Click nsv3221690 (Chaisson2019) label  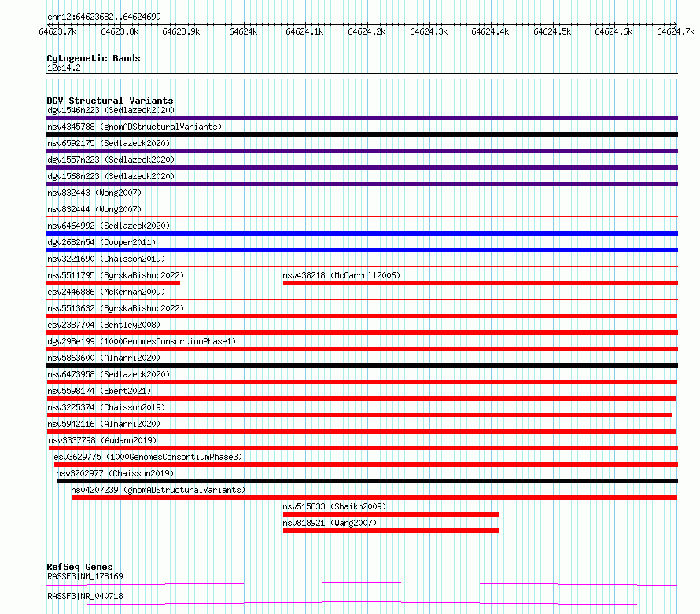point(106,259)
